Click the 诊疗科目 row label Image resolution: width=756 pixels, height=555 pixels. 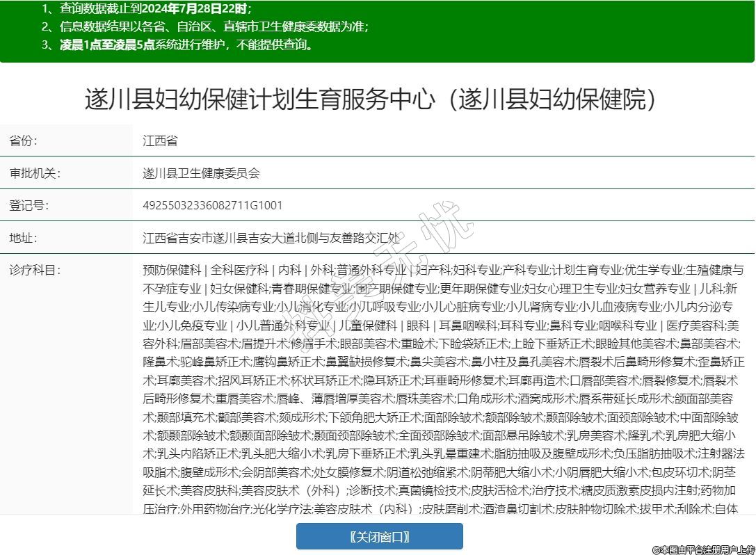coord(35,270)
